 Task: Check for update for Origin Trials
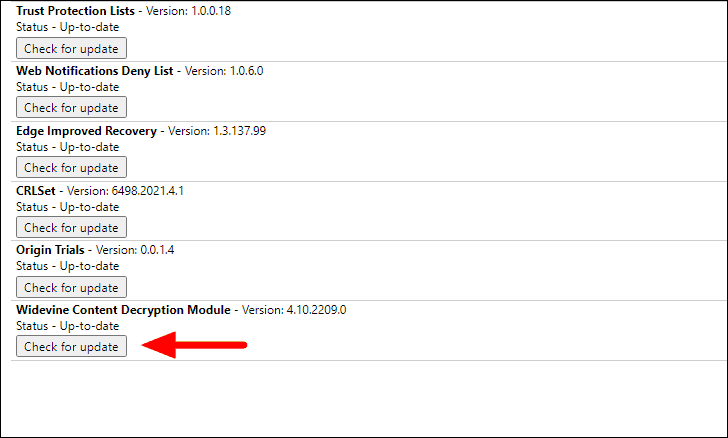tap(72, 287)
